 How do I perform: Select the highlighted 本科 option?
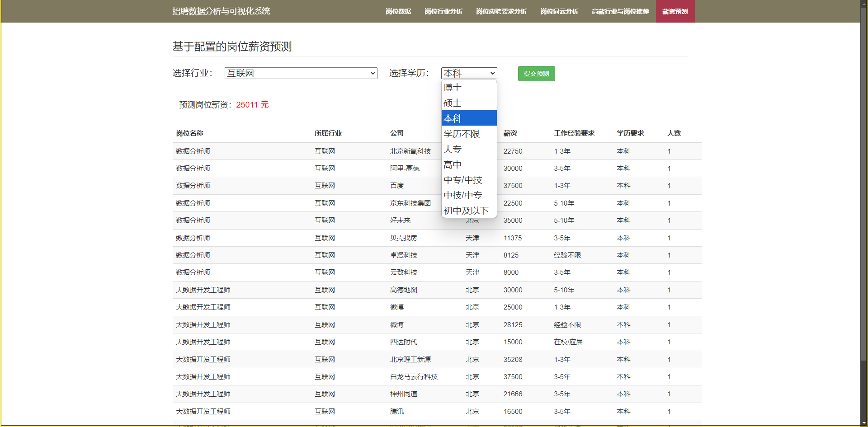tap(469, 118)
